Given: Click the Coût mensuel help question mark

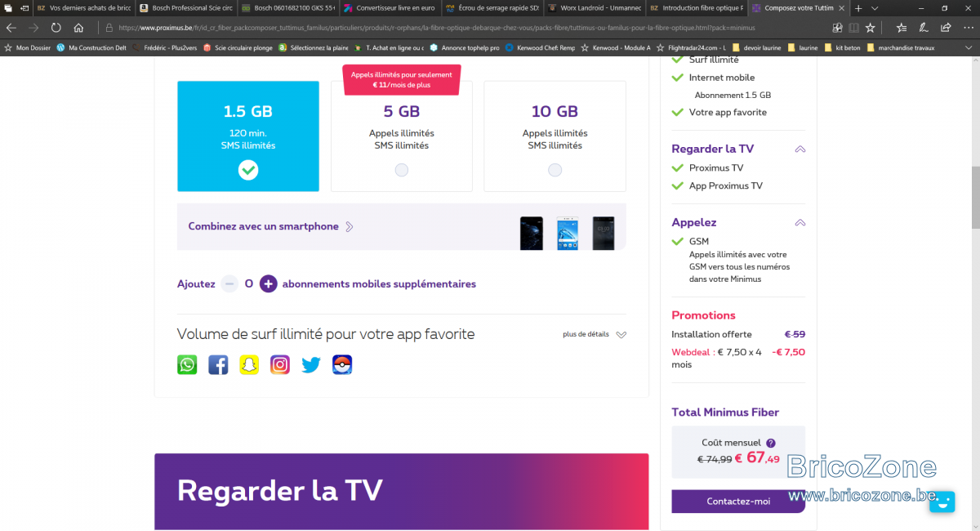Looking at the screenshot, I should pos(771,443).
